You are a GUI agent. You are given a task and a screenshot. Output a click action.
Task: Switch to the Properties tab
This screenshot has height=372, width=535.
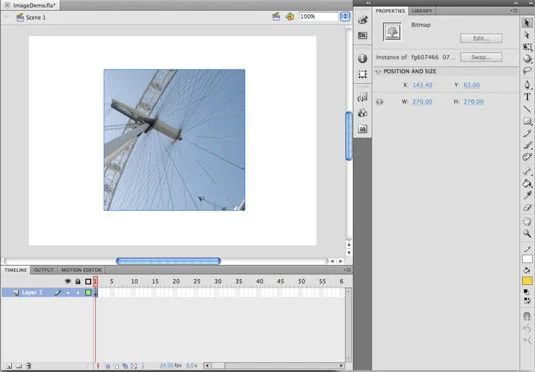point(390,11)
